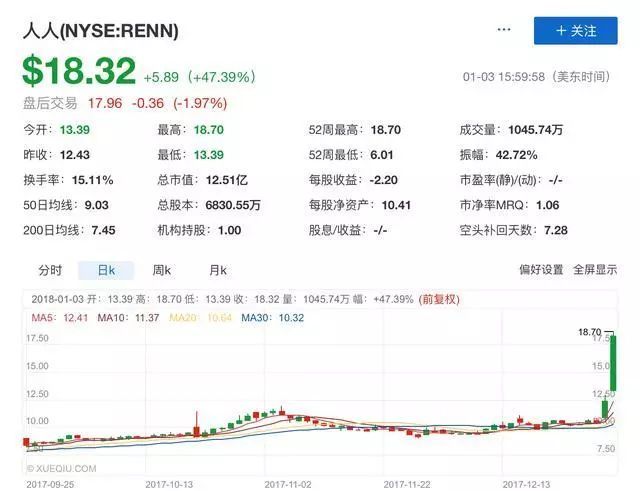Click the 52周最低 value 6.01
The width and height of the screenshot is (640, 491).
click(x=382, y=155)
